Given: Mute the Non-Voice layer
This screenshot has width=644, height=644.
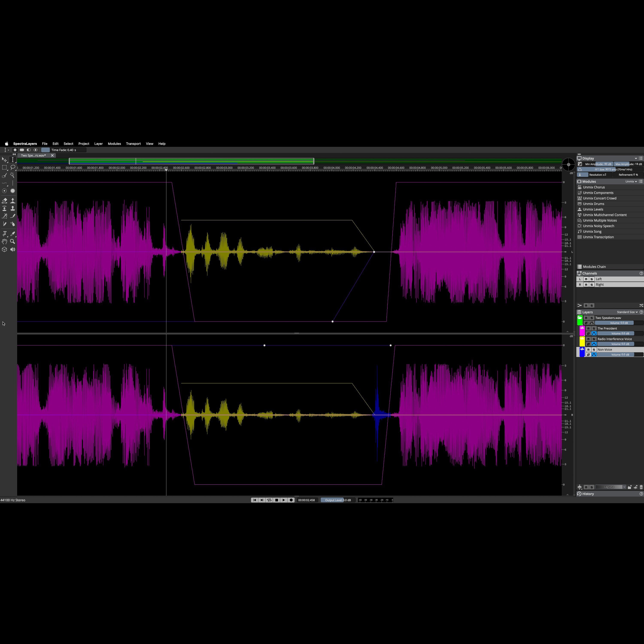Looking at the screenshot, I should (588, 350).
